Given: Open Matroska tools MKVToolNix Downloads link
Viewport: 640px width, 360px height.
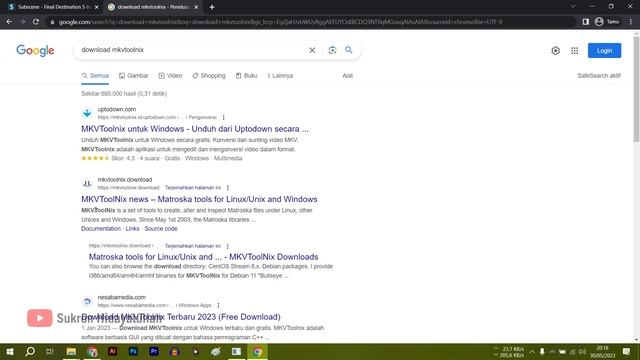Looking at the screenshot, I should pyautogui.click(x=203, y=257).
